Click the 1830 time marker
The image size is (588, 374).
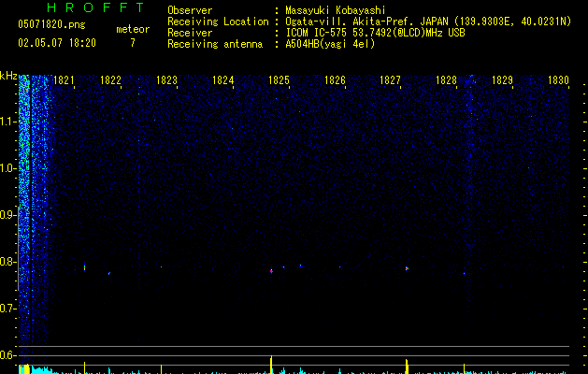pyautogui.click(x=558, y=80)
